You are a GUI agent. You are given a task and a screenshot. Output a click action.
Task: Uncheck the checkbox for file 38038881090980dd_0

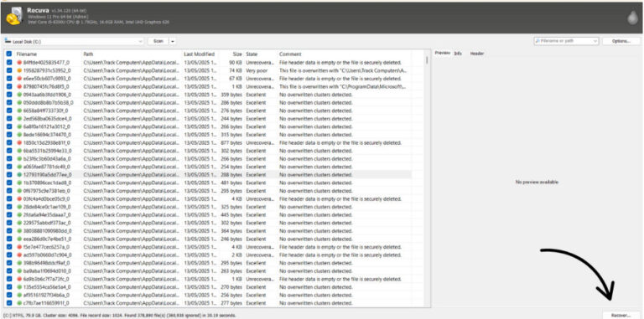tap(9, 231)
